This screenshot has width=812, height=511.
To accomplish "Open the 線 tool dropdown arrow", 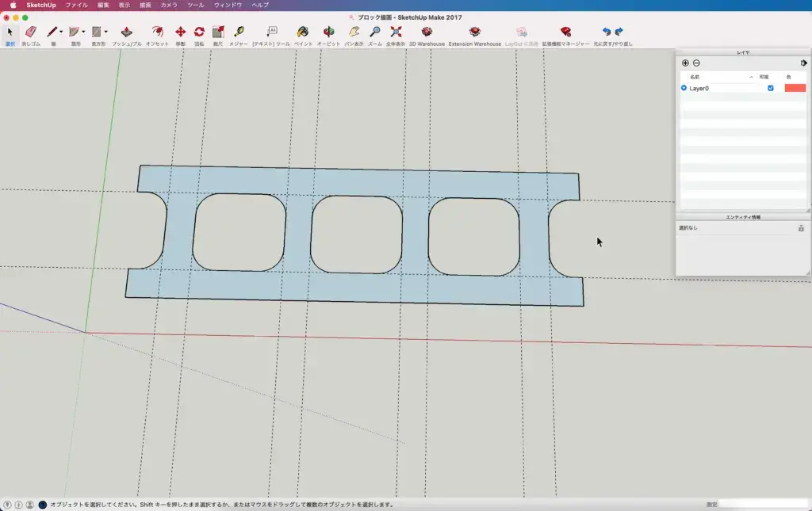I will click(61, 32).
